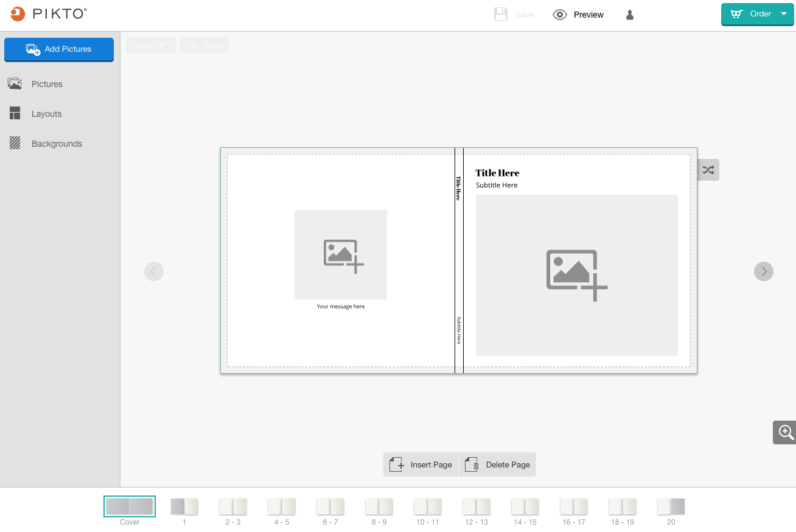Select the page 20 thumbnail
The image size is (796, 532).
[x=671, y=506]
